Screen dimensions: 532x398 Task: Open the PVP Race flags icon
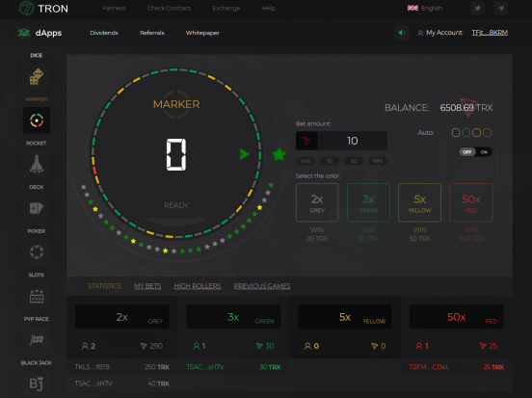pyautogui.click(x=37, y=339)
